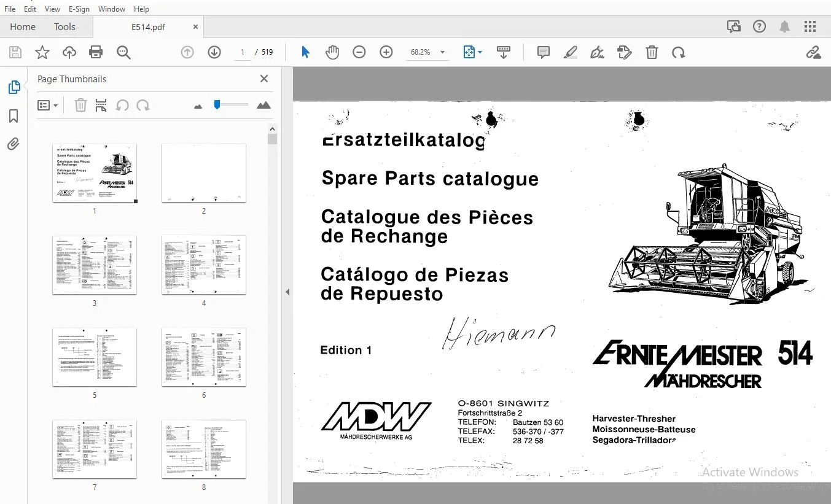Switch to the Home tab
The height and width of the screenshot is (504, 831).
pos(23,26)
